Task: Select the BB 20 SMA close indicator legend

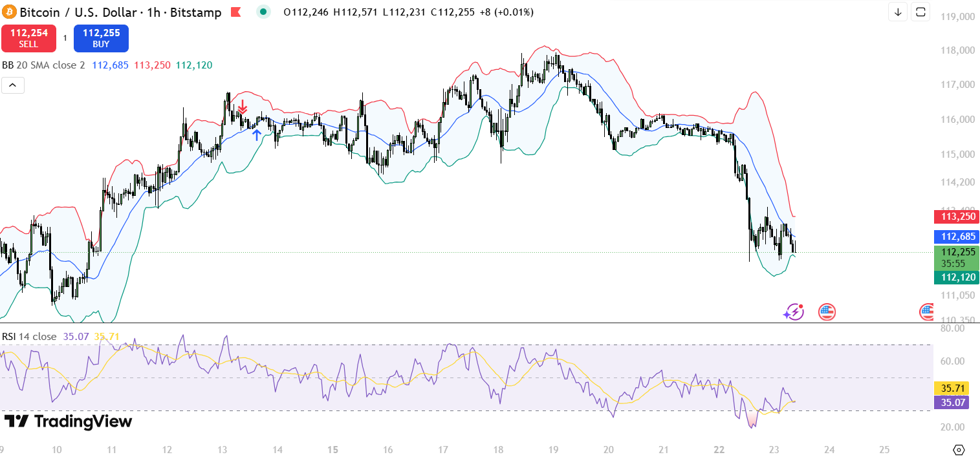Action: pyautogui.click(x=43, y=65)
